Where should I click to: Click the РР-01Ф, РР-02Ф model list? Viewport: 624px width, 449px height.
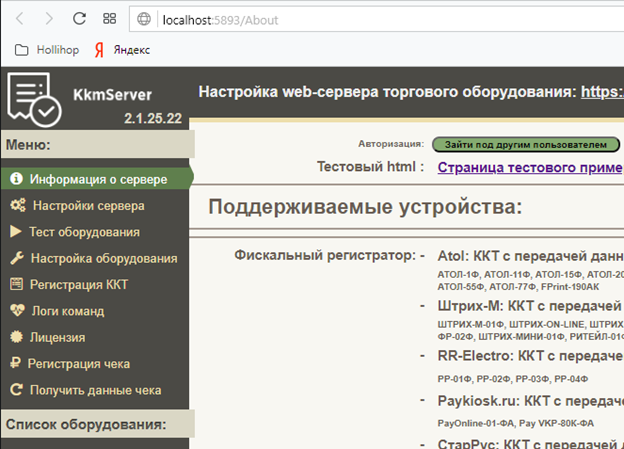click(x=513, y=379)
